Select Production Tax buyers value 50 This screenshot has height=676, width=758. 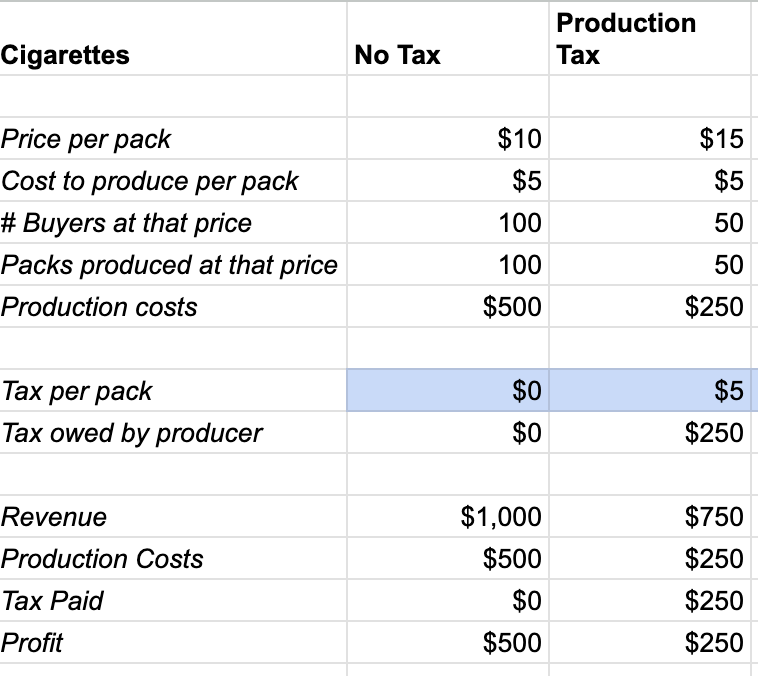tap(650, 222)
